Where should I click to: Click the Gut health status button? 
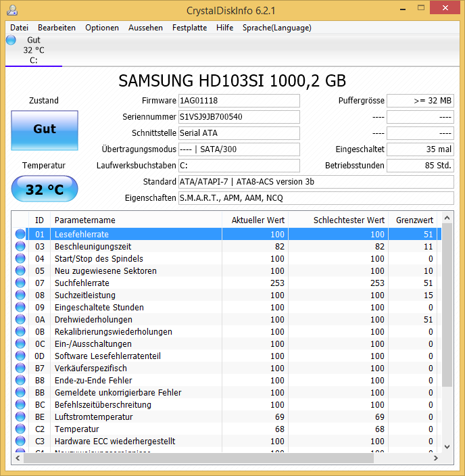(x=45, y=130)
